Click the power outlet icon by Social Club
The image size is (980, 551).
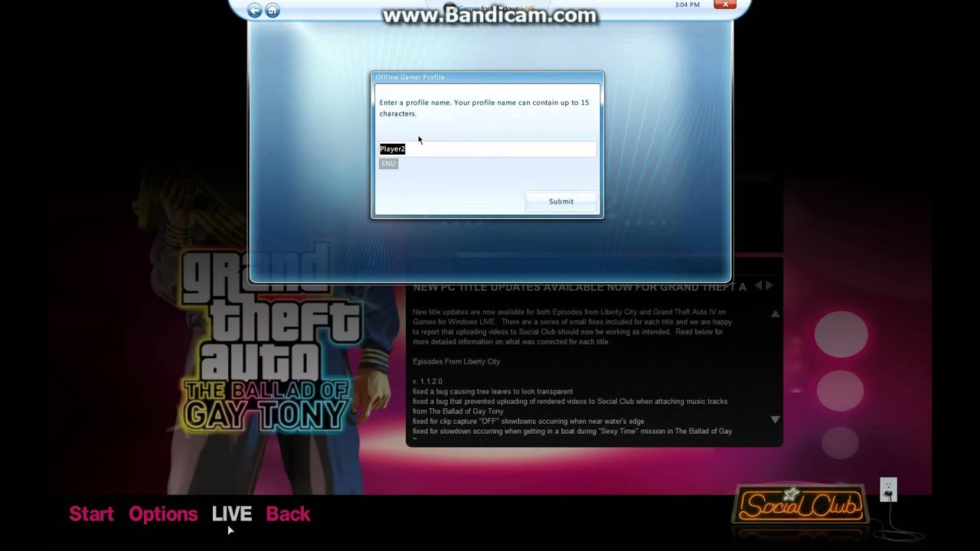point(888,489)
